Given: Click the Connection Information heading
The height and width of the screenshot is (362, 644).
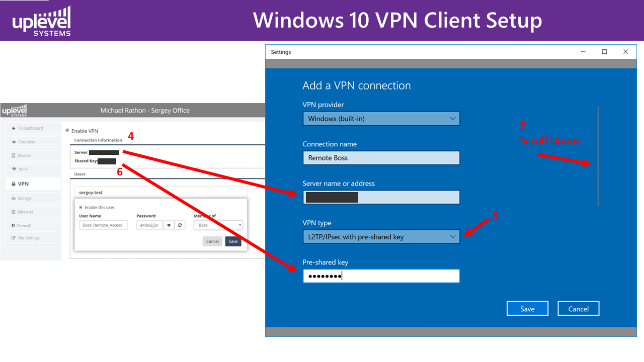Looking at the screenshot, I should pos(98,140).
